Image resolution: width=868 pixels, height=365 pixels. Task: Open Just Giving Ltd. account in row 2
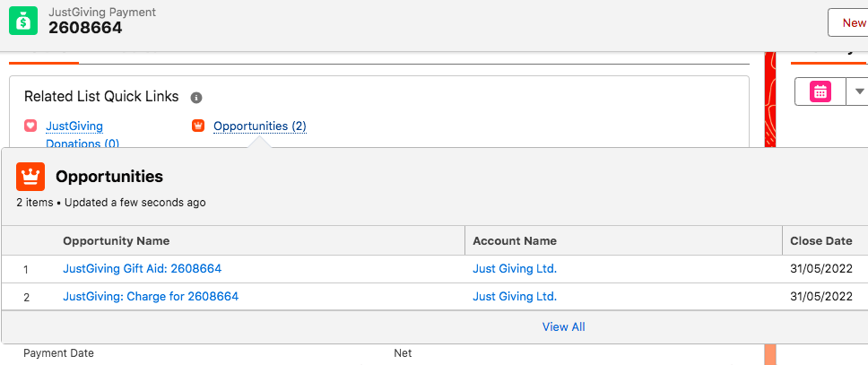click(515, 296)
